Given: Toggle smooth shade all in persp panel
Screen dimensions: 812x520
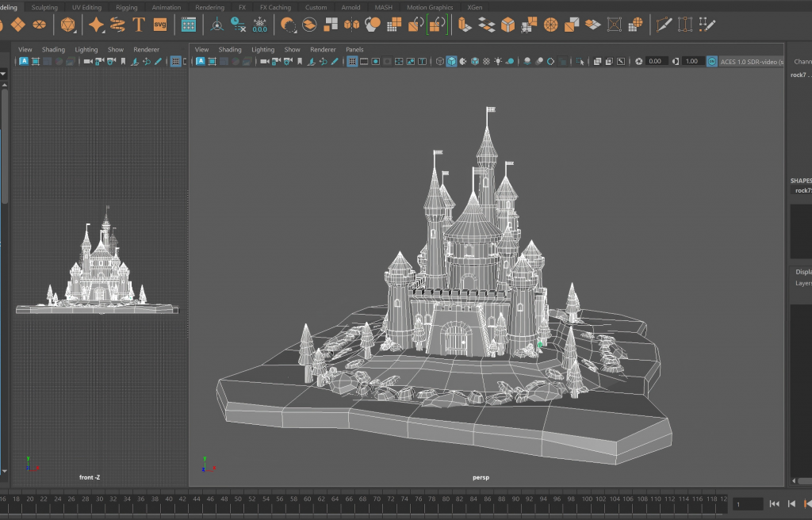Looking at the screenshot, I should point(451,61).
